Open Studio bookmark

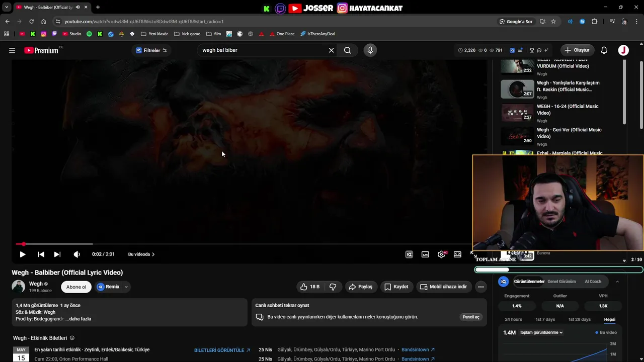72,34
